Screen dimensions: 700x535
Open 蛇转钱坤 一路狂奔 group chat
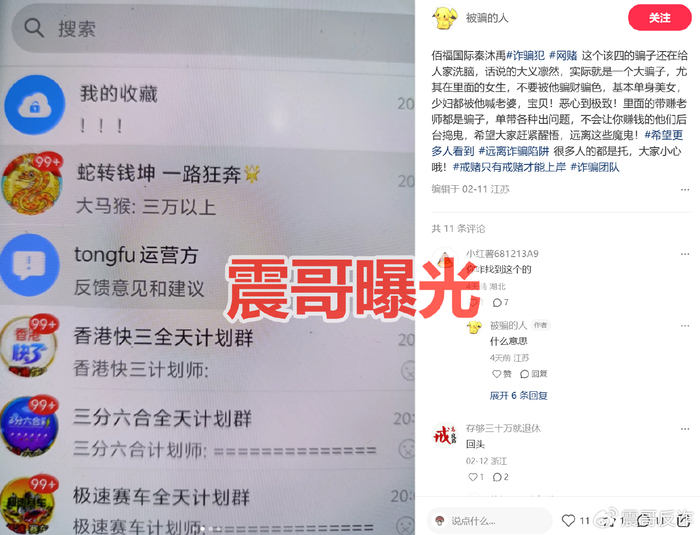point(208,188)
